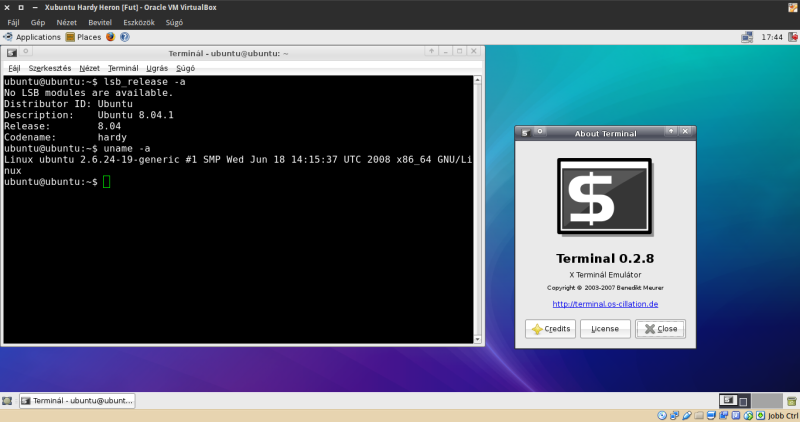Image resolution: width=800 pixels, height=422 pixels.
Task: Open VirtualBox Gép menu
Action: point(38,22)
